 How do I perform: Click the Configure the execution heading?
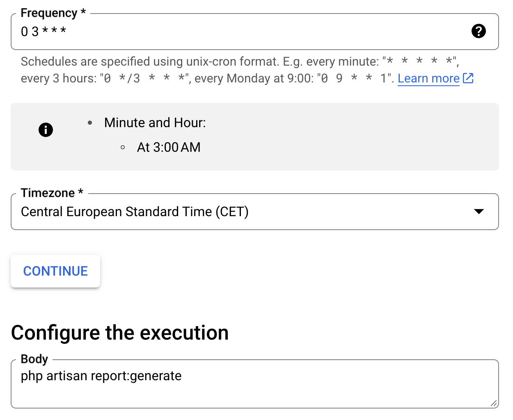(x=120, y=333)
